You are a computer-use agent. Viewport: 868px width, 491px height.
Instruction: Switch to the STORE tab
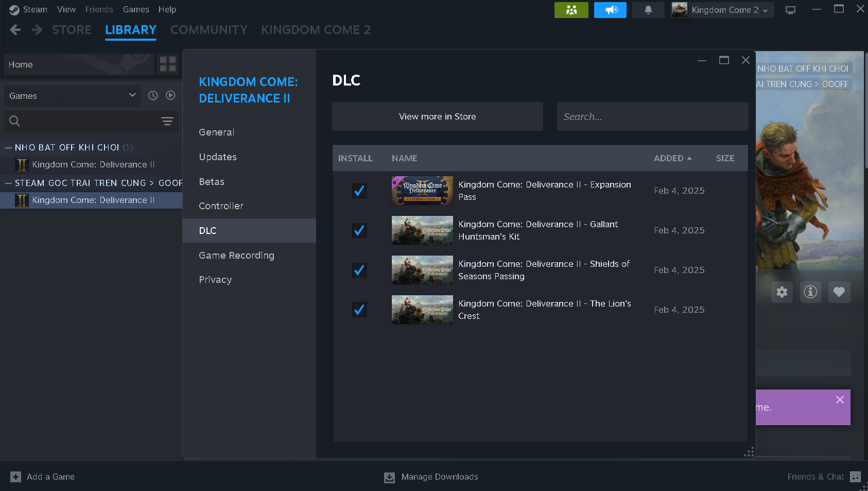click(x=72, y=30)
